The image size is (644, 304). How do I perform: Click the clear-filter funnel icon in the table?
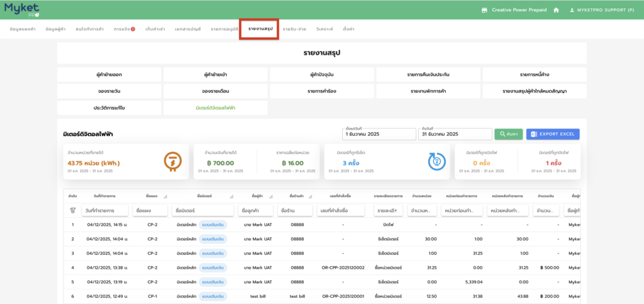[73, 210]
